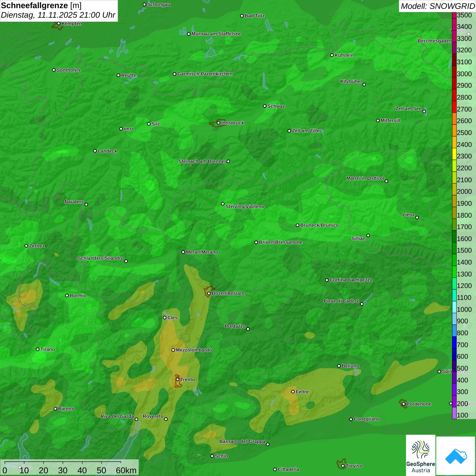Viewport: 476px width, 476px height.
Task: Click the 'Schneefallgrenze [m]' title
Action: click(41, 5)
